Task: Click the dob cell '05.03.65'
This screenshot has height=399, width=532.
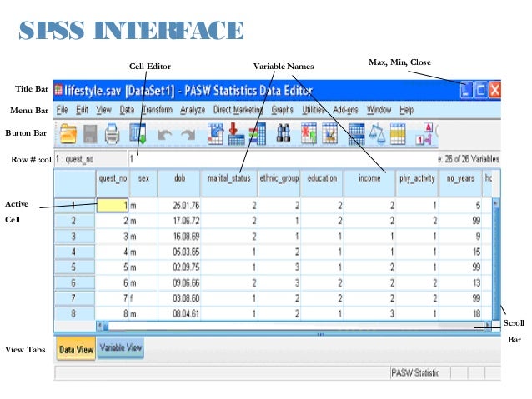Action: tap(179, 252)
